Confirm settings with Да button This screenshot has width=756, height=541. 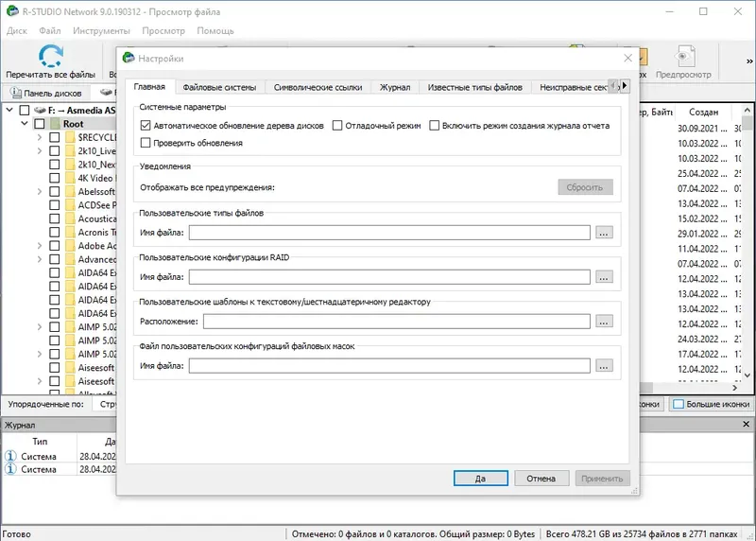point(481,479)
